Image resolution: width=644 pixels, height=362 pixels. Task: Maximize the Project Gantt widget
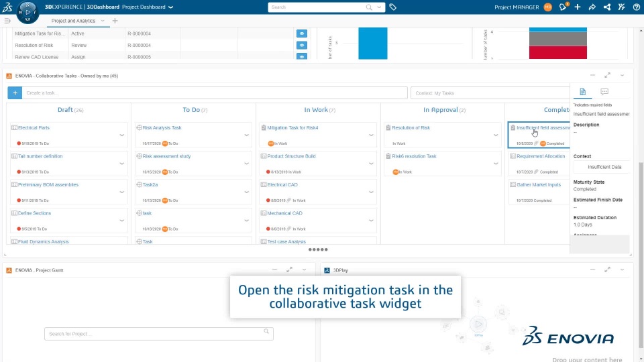pyautogui.click(x=289, y=269)
